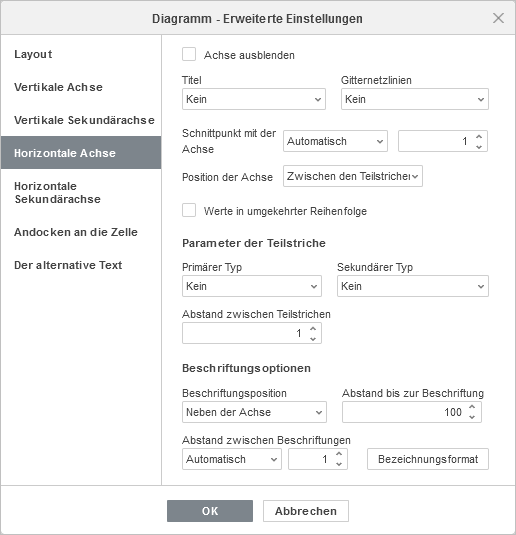Increase Abstand bis zur Beschriftung
The image size is (516, 535).
tap(472, 407)
